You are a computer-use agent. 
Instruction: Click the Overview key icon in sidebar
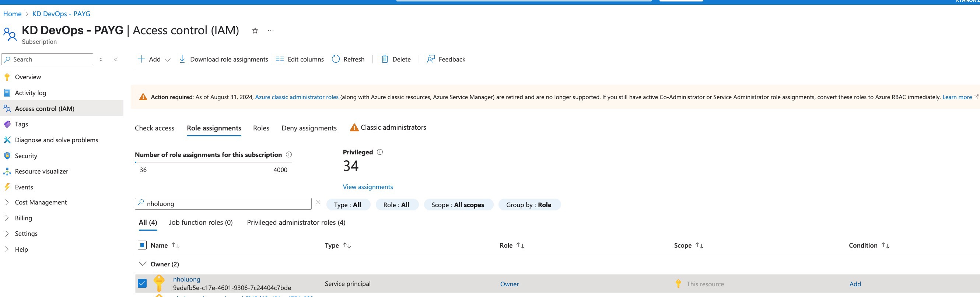7,77
